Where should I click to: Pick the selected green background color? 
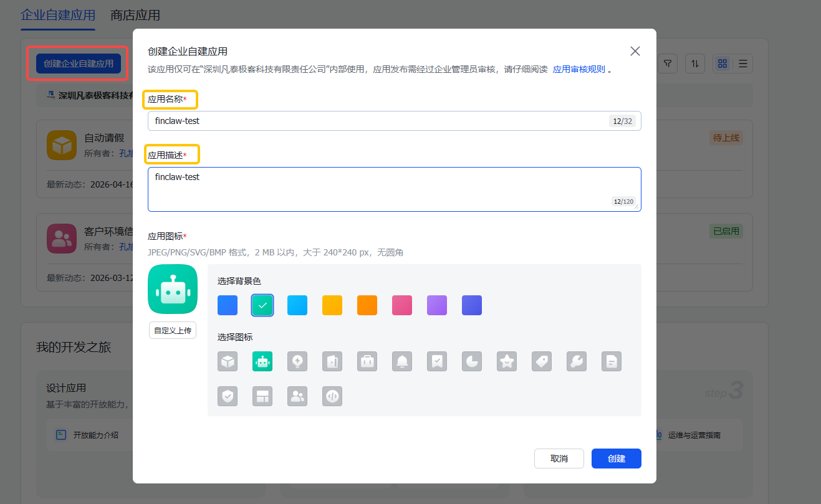tap(262, 305)
